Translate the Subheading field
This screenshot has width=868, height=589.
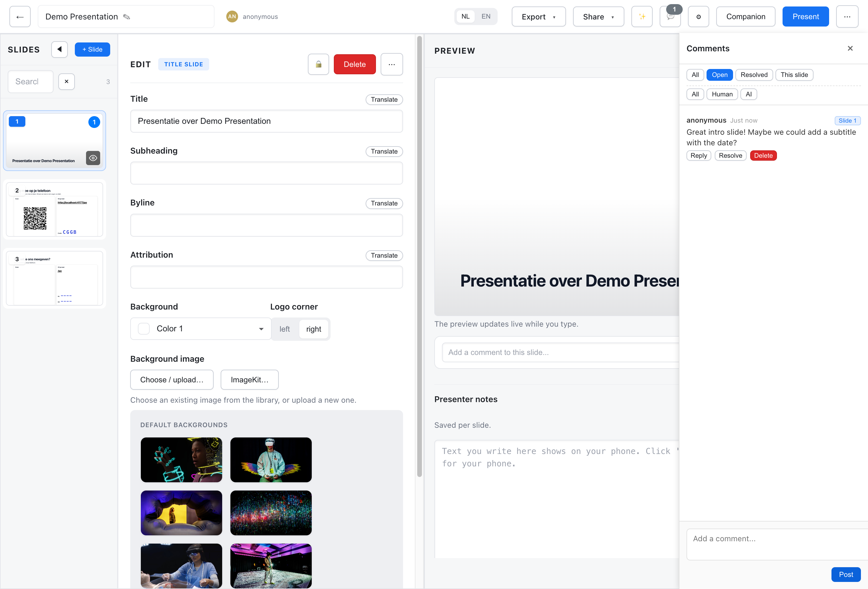[384, 151]
